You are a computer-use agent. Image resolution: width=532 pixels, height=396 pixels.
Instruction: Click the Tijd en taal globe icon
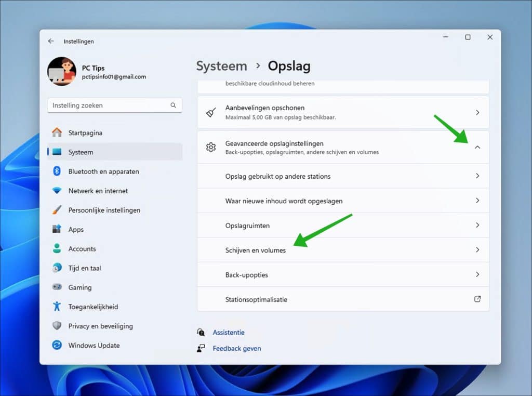click(57, 268)
